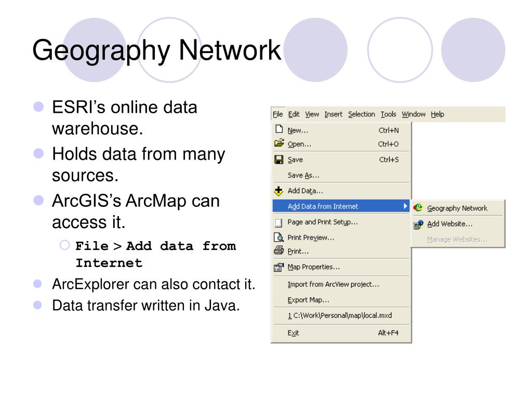Click the bullet text Holds data from many sources
The image size is (532, 399).
(x=138, y=165)
